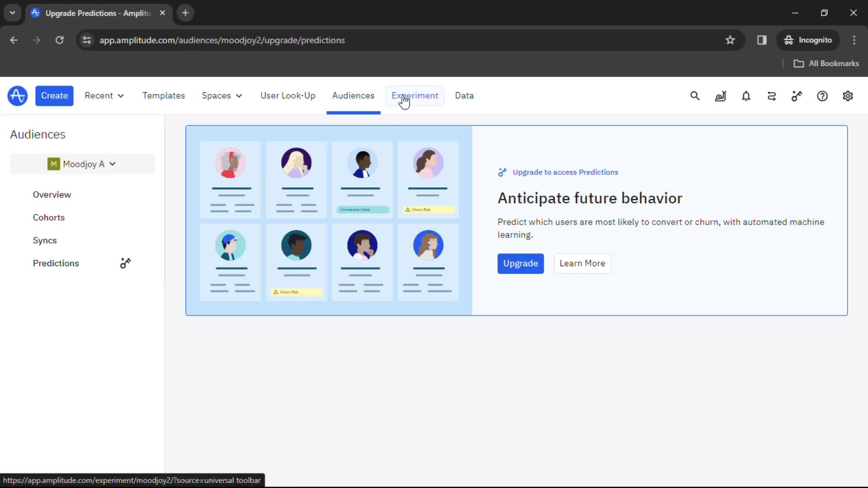868x488 pixels.
Task: Click the upgrade key icon in top toolbar
Action: click(797, 96)
